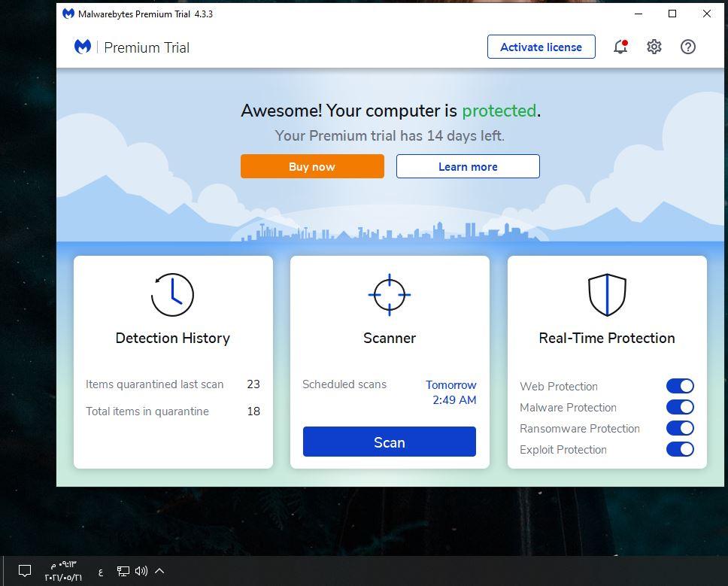
Task: Click the Activate license button
Action: pos(541,47)
